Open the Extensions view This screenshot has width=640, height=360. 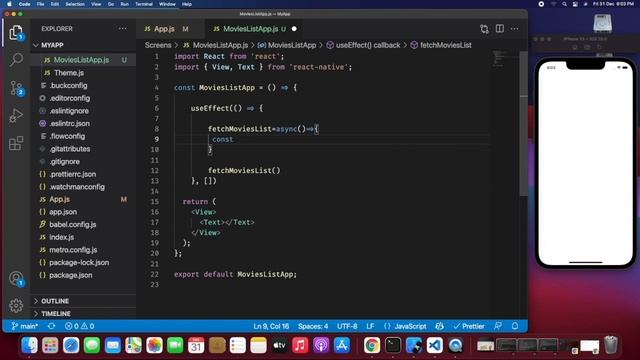pos(16,143)
